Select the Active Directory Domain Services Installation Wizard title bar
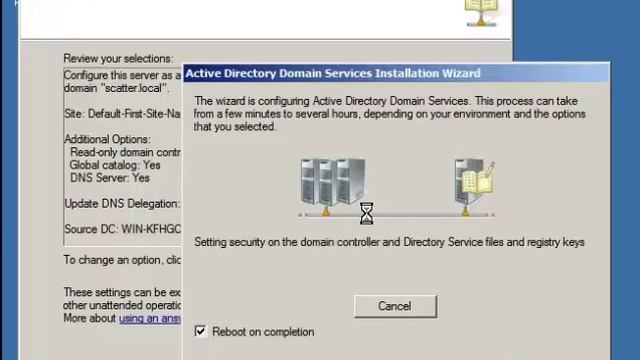Viewport: 640px width, 360px height. tap(396, 73)
